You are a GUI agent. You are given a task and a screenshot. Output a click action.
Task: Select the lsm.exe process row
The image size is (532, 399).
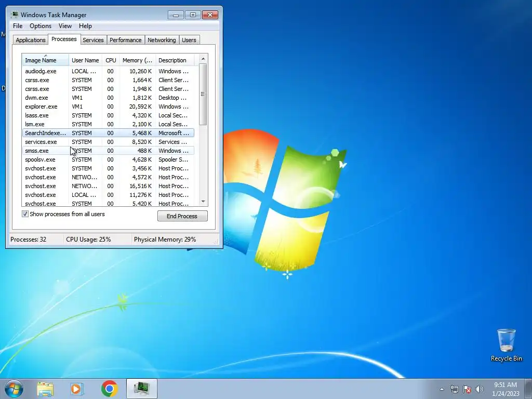pos(108,124)
